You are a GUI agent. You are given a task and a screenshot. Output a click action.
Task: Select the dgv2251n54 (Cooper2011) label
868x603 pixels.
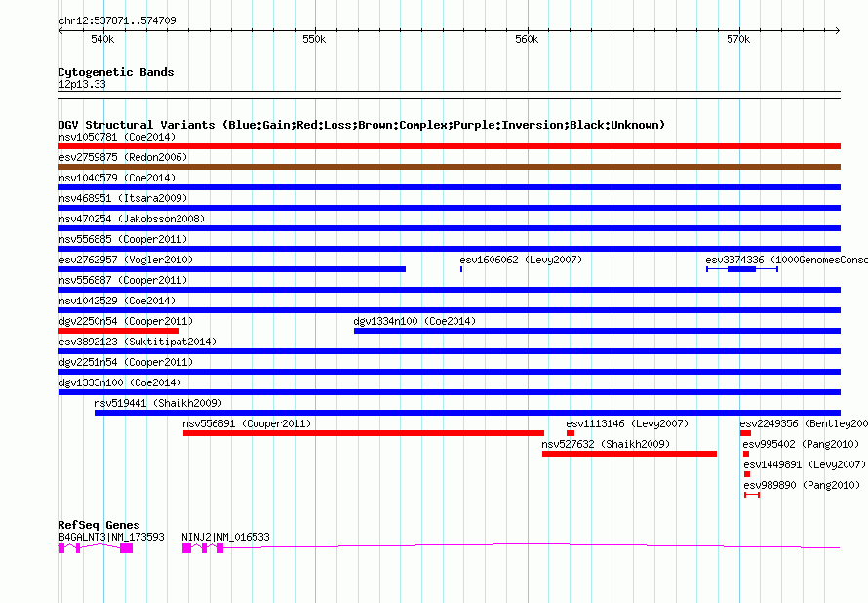coord(126,362)
